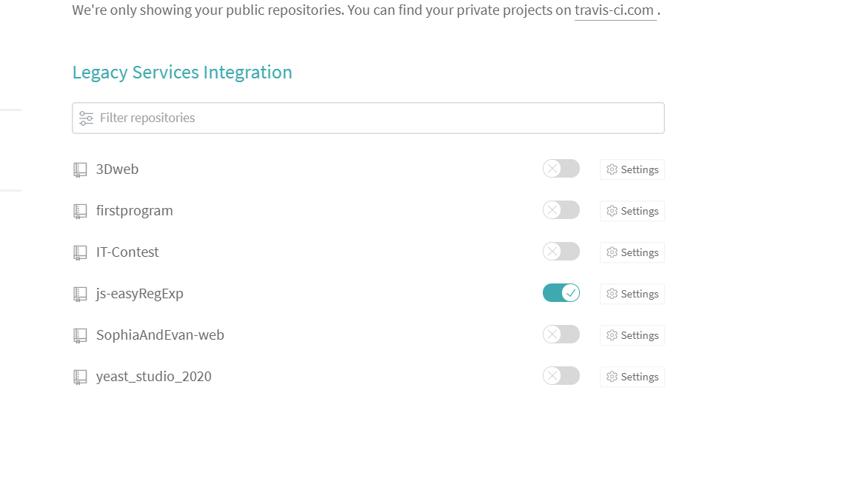Focus the Filter repositories input field
Viewport: 859px width, 504px height.
(378, 118)
